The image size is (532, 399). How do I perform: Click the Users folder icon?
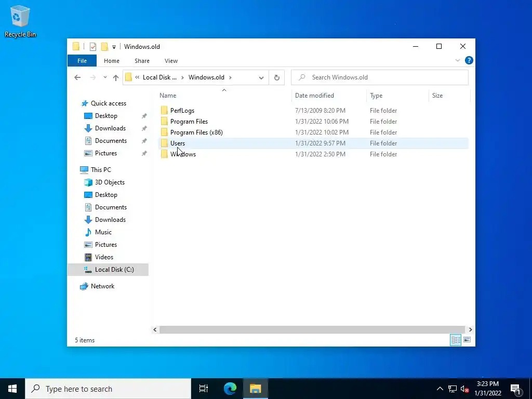[164, 143]
